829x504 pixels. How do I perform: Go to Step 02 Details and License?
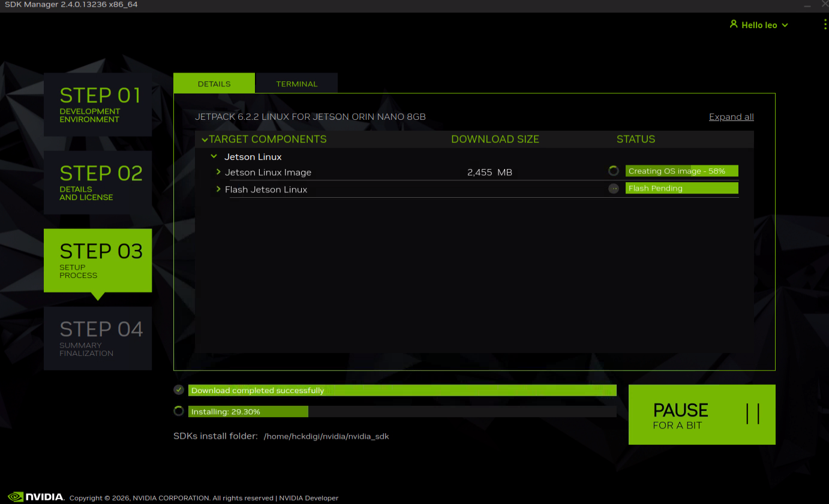point(98,183)
